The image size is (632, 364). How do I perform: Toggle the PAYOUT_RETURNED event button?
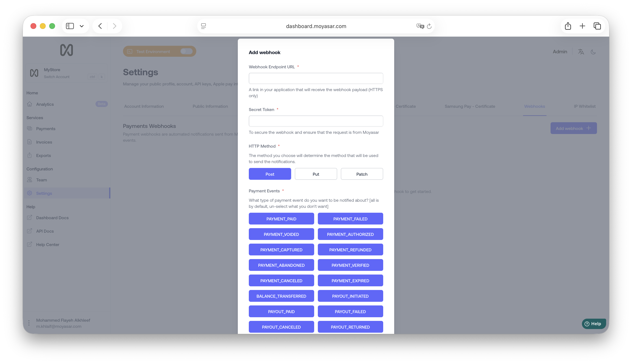(x=350, y=327)
